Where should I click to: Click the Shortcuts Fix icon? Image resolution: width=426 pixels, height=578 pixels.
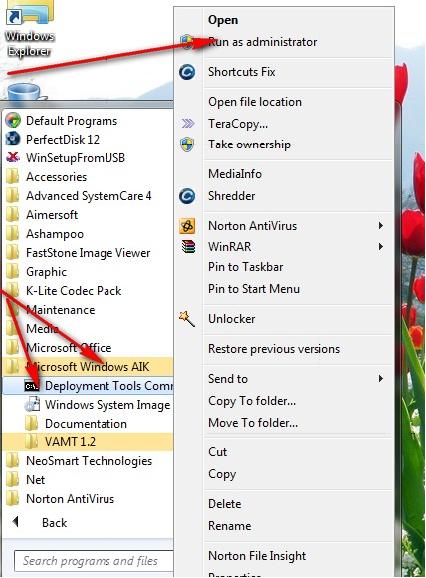pyautogui.click(x=187, y=72)
